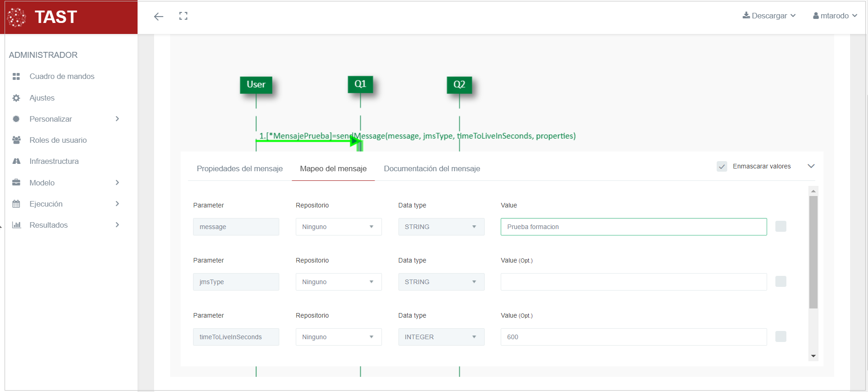
Task: Open Ajustes gear icon
Action: point(17,98)
